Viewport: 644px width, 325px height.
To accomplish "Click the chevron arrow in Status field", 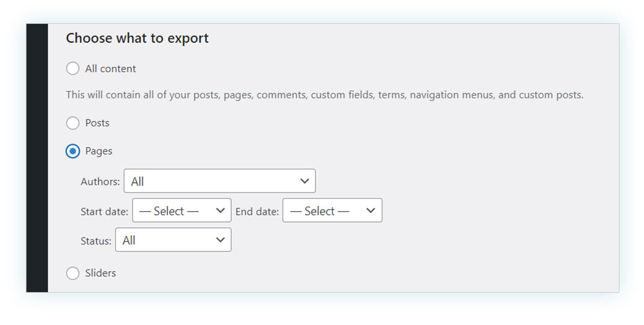I will pos(220,239).
